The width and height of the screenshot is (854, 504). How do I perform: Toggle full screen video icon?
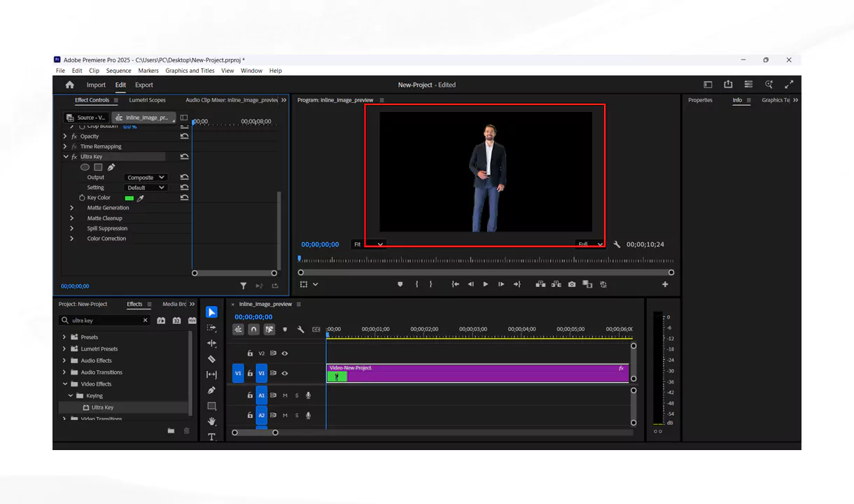(x=790, y=85)
